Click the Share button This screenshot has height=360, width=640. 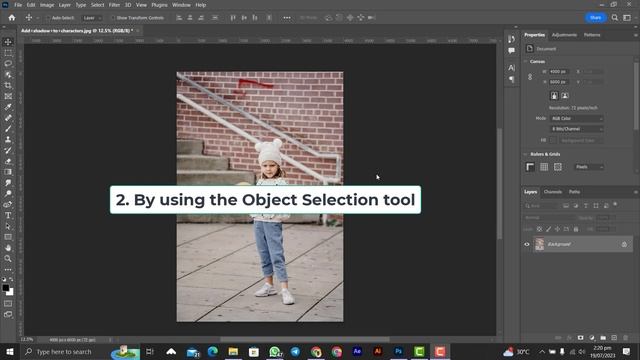(x=596, y=18)
